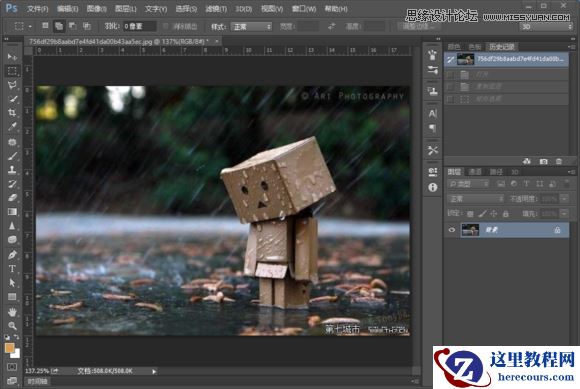Choose Subtract from selection mode
Image resolution: width=580 pixels, height=389 pixels.
pyautogui.click(x=72, y=26)
